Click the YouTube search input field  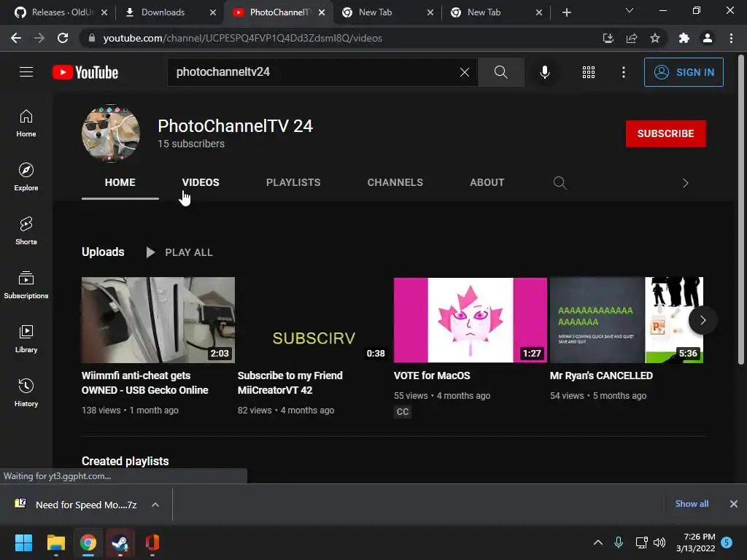tap(314, 72)
